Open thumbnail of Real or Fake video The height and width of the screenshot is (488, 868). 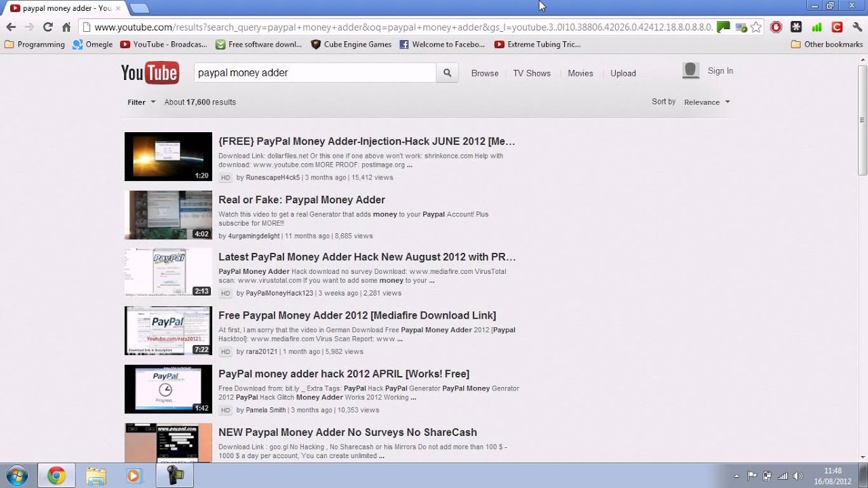tap(168, 215)
